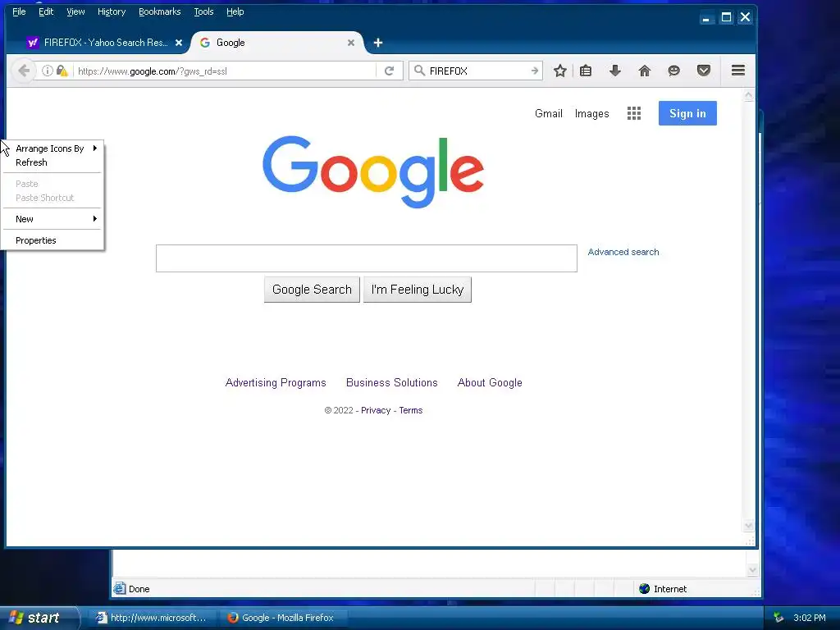Switch to the microsoft.com taskbar window
The image size is (840, 630).
click(152, 618)
